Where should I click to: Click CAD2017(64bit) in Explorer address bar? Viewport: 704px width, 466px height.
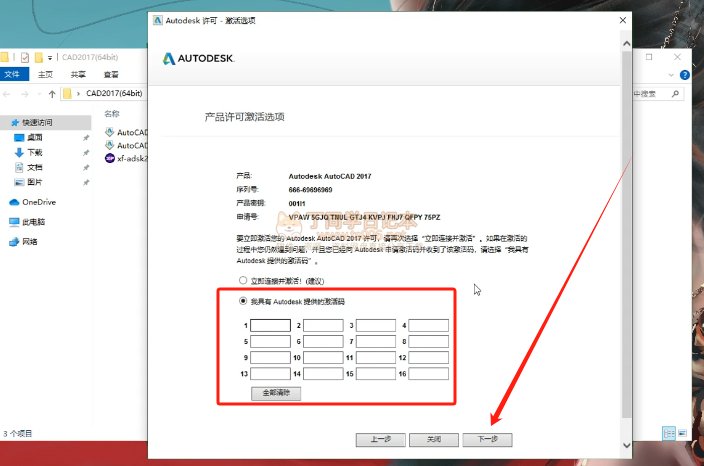(x=114, y=93)
